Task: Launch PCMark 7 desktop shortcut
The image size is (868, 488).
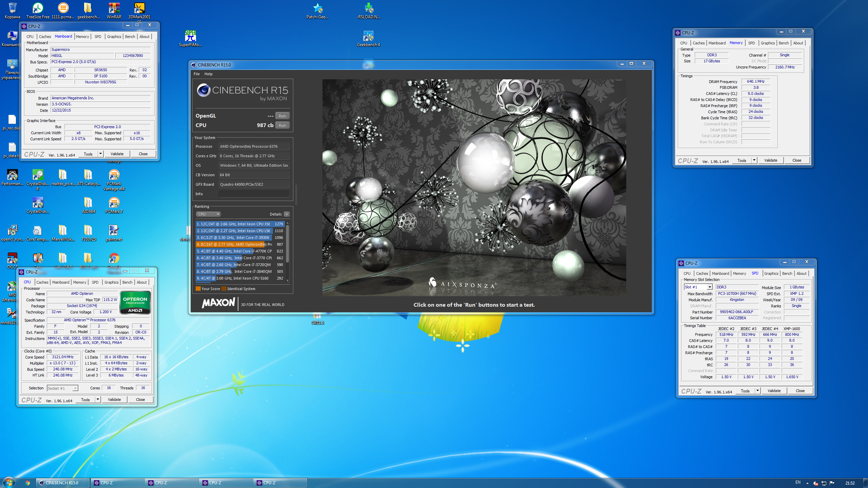Action: pyautogui.click(x=114, y=205)
